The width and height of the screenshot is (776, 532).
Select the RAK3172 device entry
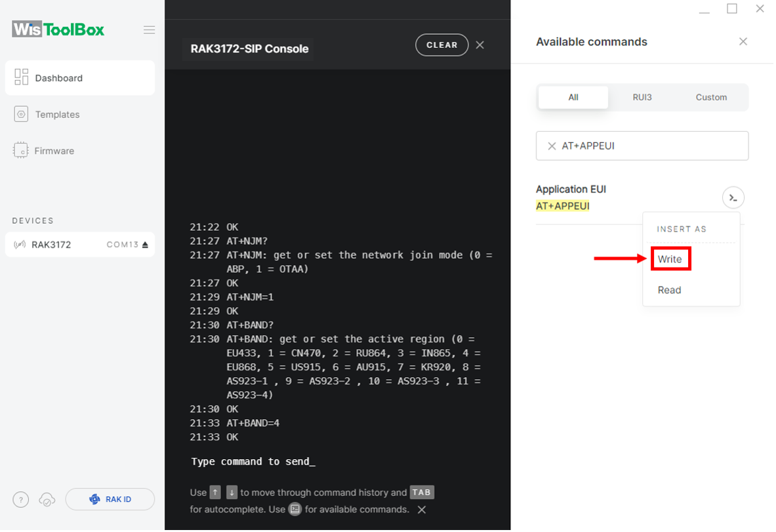tap(79, 245)
